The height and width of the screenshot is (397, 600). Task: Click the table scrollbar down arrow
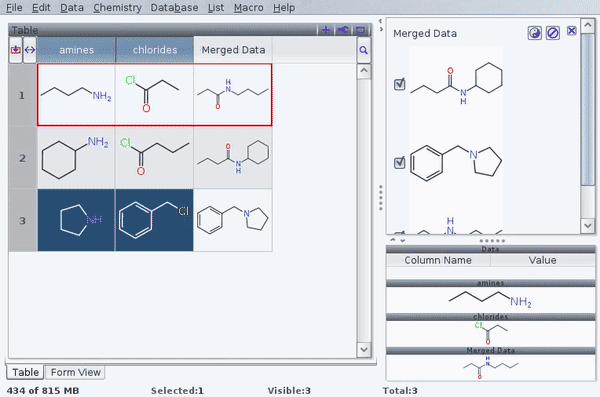point(364,350)
